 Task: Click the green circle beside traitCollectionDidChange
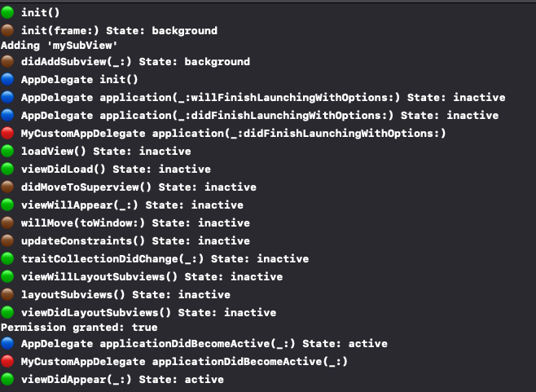(x=7, y=258)
